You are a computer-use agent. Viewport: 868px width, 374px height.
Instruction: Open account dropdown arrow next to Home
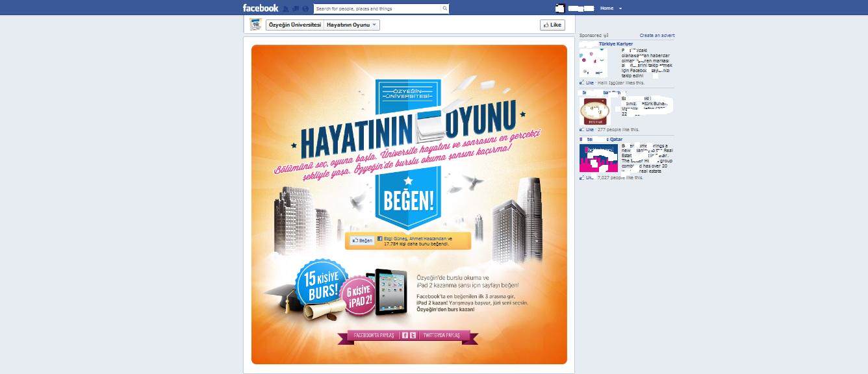[620, 8]
